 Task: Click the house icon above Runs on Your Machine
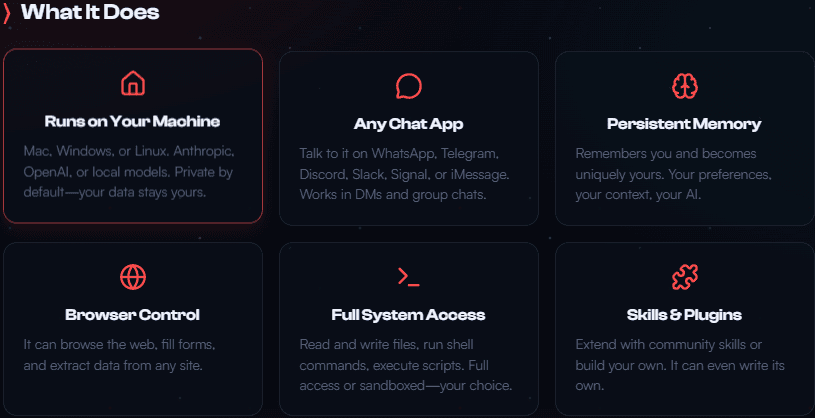[133, 84]
